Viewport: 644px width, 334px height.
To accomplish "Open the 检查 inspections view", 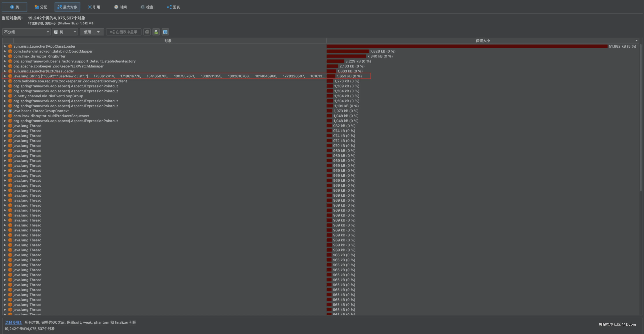I will point(147,7).
